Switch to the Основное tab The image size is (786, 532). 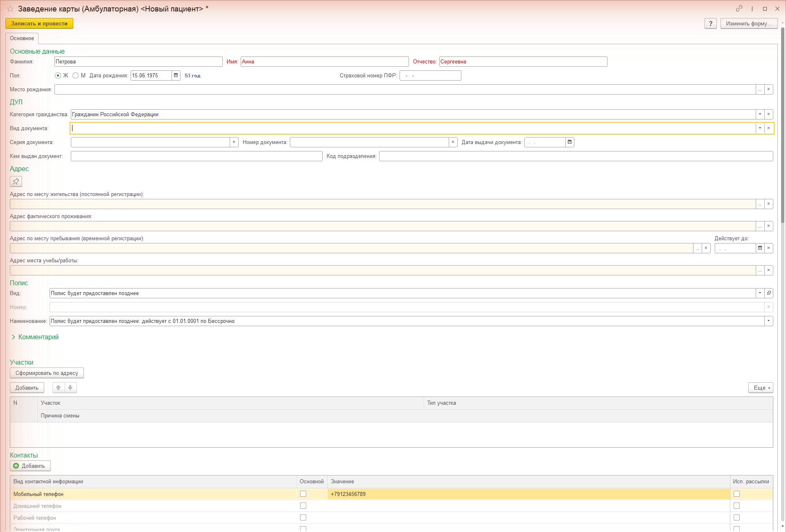pyautogui.click(x=22, y=38)
